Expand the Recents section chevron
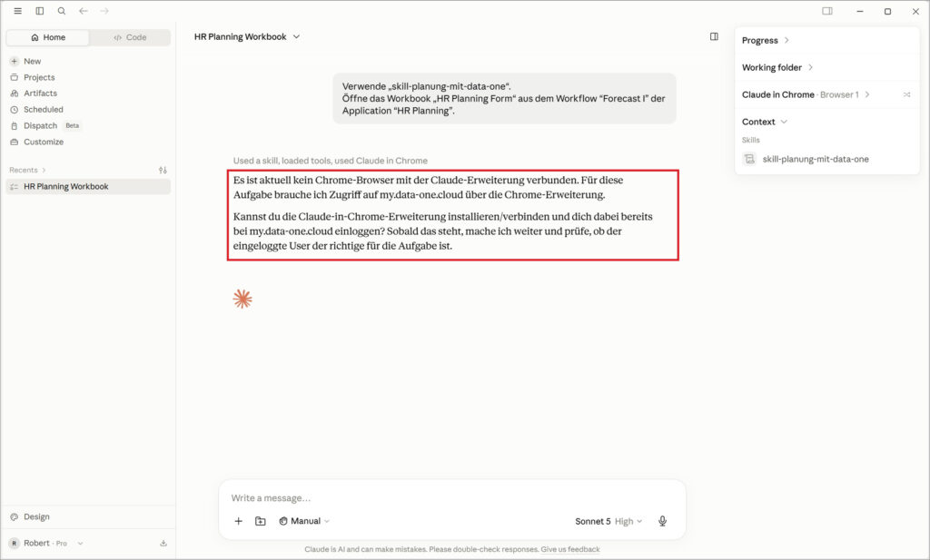Screen dimensions: 930x560 click(44, 170)
